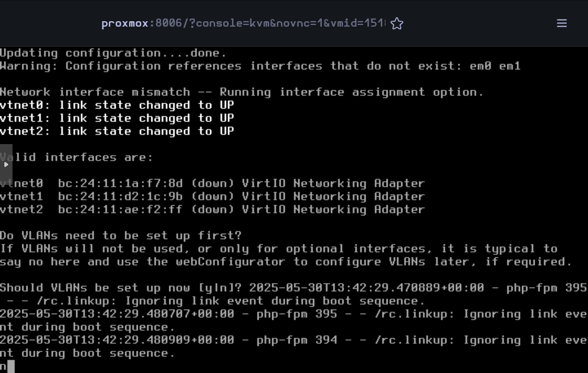Image resolution: width=588 pixels, height=373 pixels.
Task: Click the 'Valid interfaces are:' heading text
Action: (x=77, y=157)
